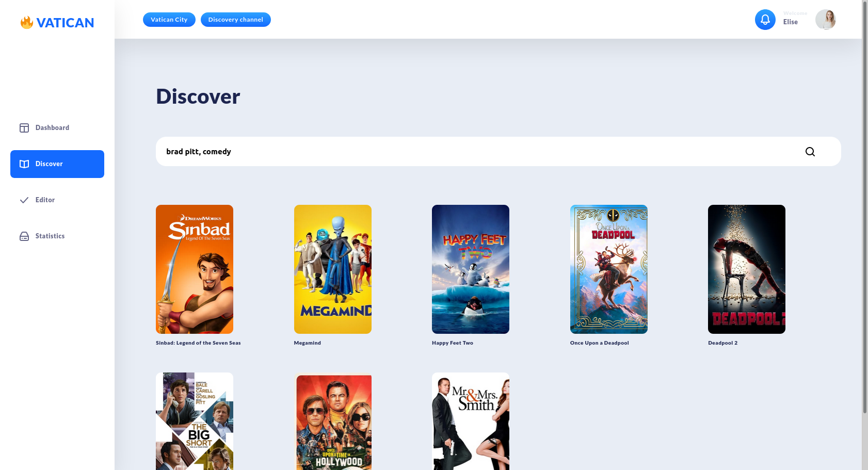Click the 'Happy Feet Two' title text
The width and height of the screenshot is (868, 470).
tap(453, 343)
